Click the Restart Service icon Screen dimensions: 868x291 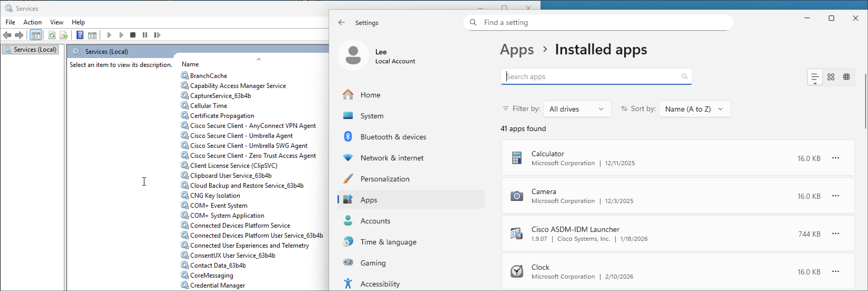click(157, 35)
